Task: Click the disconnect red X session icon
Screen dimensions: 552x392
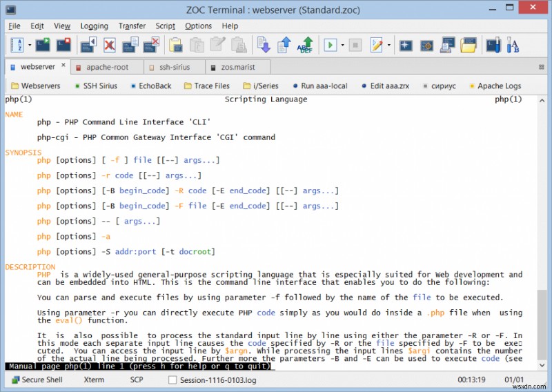Action: [110, 46]
